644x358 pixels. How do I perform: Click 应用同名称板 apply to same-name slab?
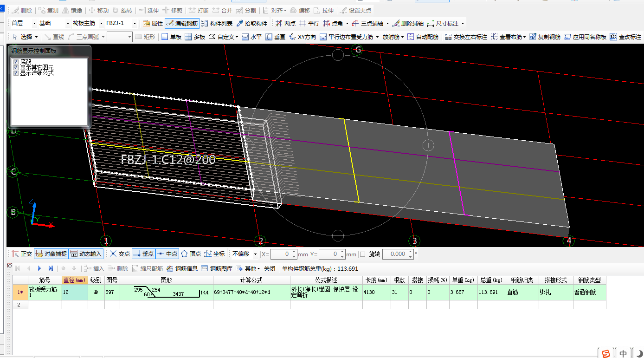585,37
